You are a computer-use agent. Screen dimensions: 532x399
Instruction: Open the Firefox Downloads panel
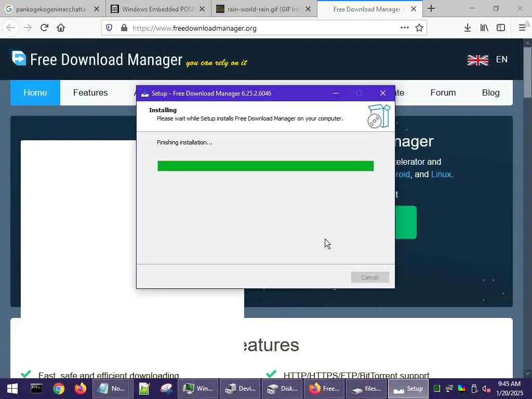467,28
